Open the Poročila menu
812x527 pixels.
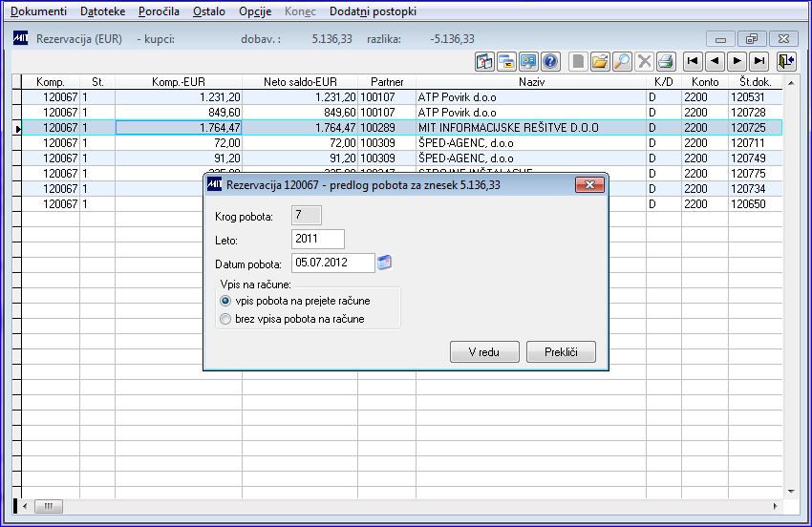click(159, 11)
